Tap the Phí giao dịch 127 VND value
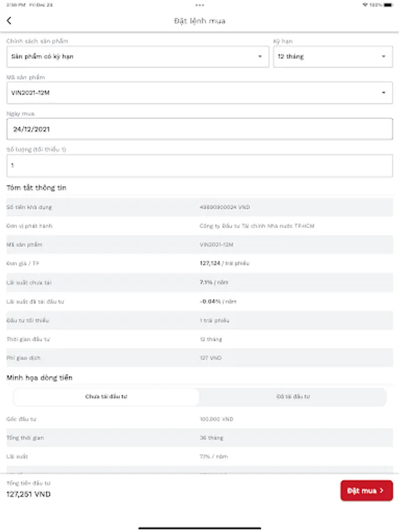 coord(209,358)
